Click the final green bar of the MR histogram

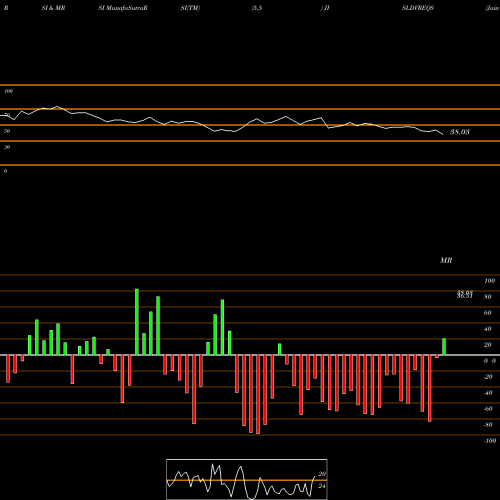(444, 347)
